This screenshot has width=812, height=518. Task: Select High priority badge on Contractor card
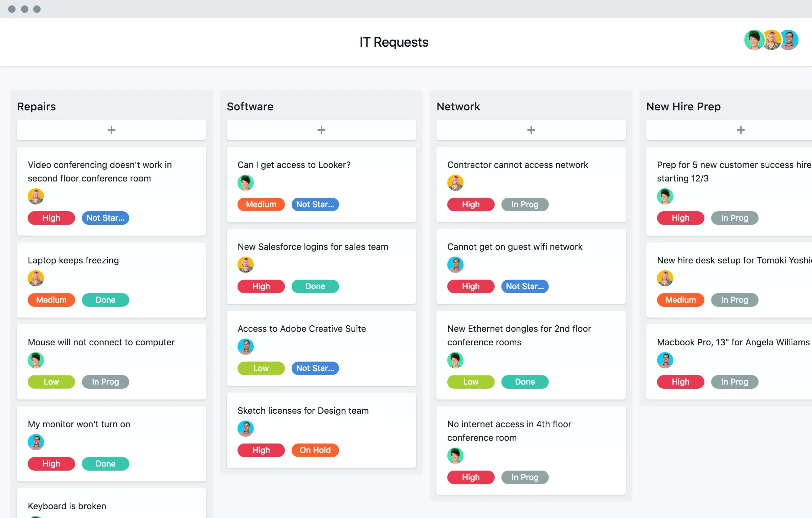click(471, 204)
